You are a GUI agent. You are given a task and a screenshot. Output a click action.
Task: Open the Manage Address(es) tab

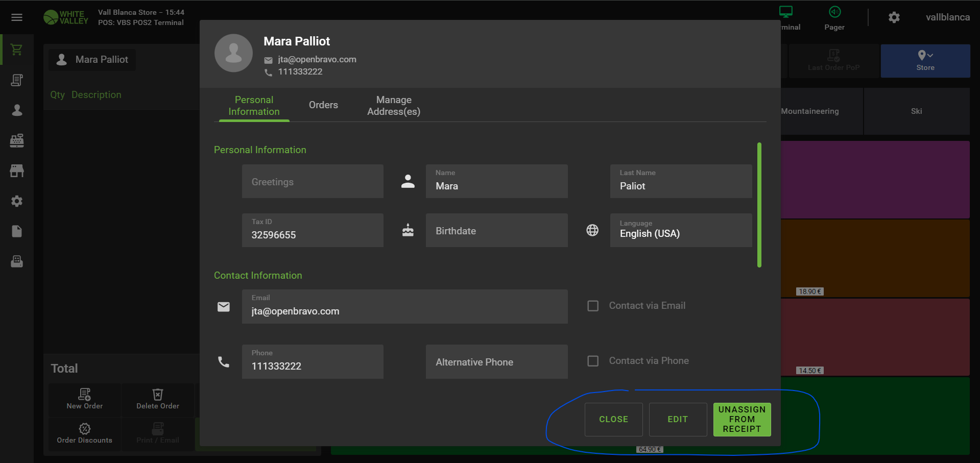[x=393, y=106]
